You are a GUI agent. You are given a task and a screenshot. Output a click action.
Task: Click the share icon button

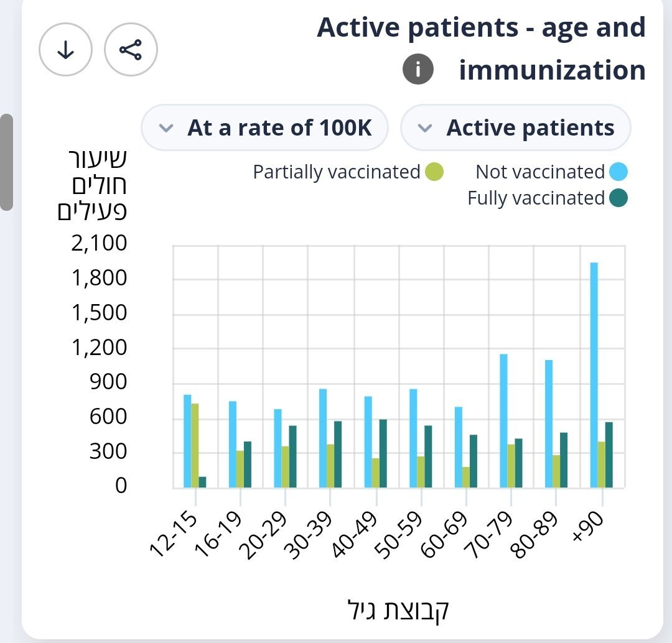tap(131, 50)
